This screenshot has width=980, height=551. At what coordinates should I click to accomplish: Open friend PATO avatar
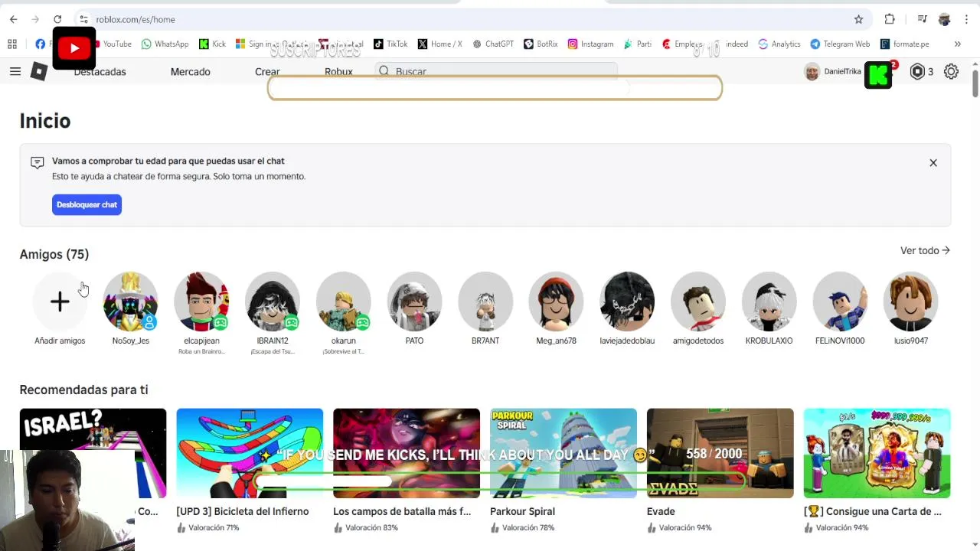pyautogui.click(x=414, y=302)
